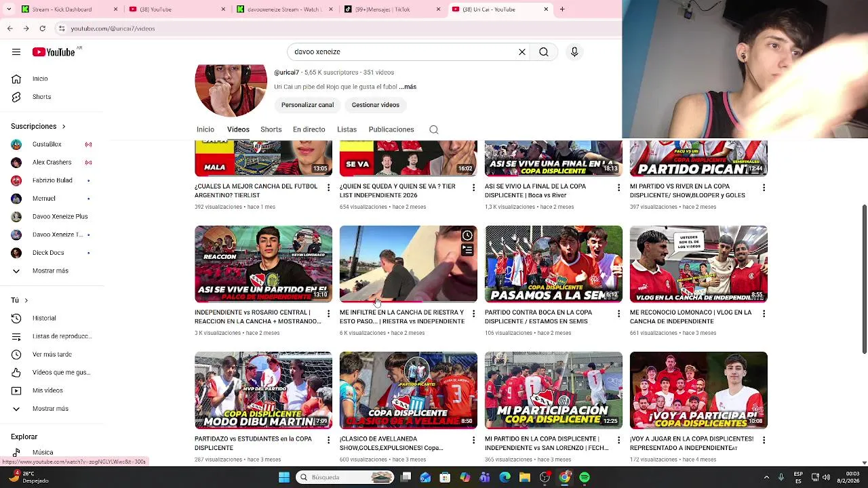Expand Tú section chevron
Viewport: 868px width, 488px height.
26,300
